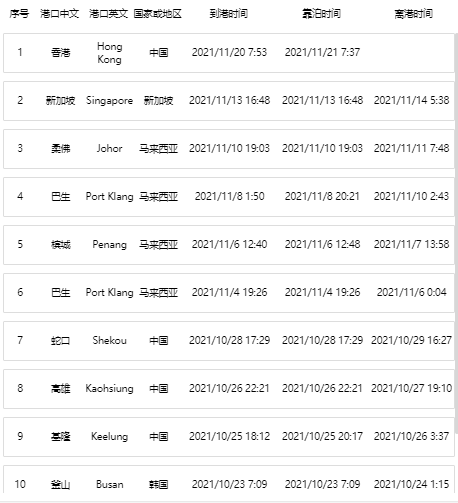This screenshot has height=503, width=458.
Task: Click the 到港时间 column header
Action: 229,14
